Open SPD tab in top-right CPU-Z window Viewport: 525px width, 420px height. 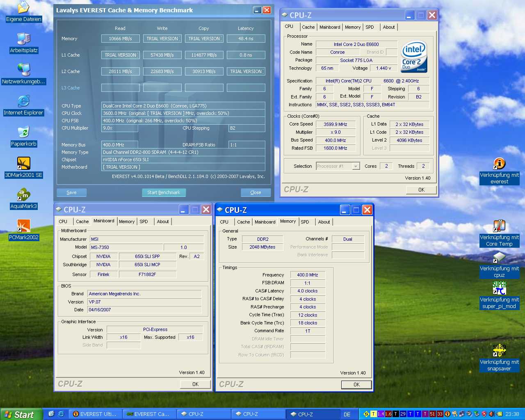(x=370, y=27)
